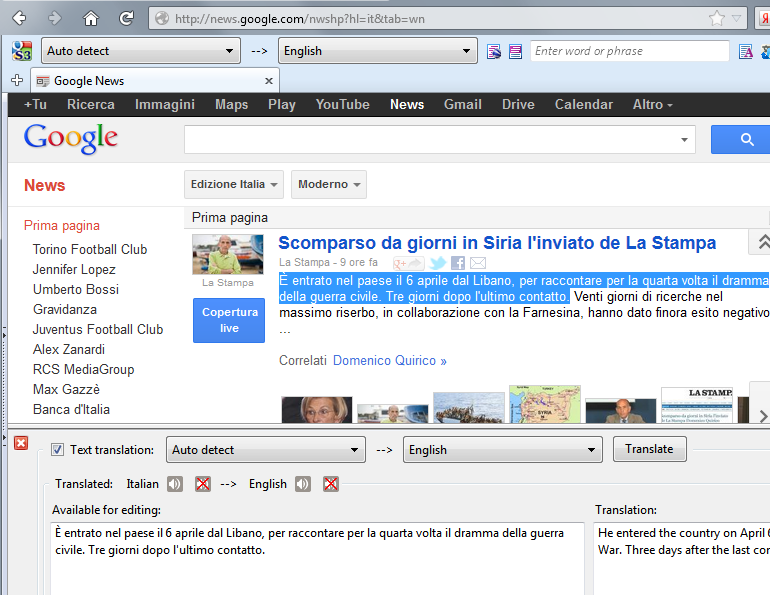Open the Altro menu in Google bar
This screenshot has height=595, width=770.
652,105
